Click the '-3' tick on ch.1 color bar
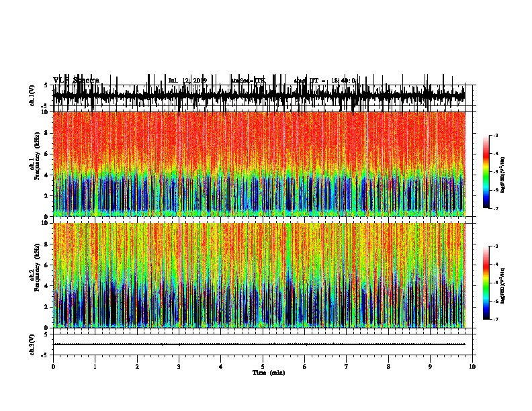 click(x=495, y=135)
